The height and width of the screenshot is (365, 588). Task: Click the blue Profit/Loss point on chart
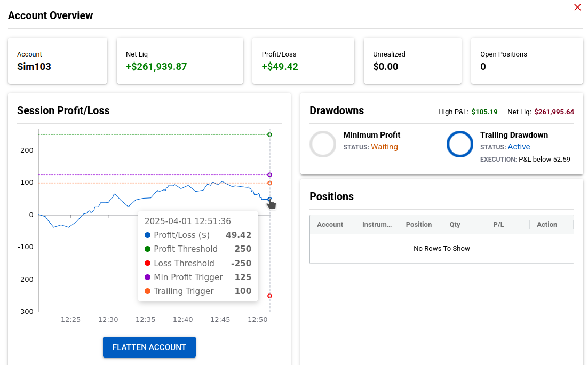(269, 200)
